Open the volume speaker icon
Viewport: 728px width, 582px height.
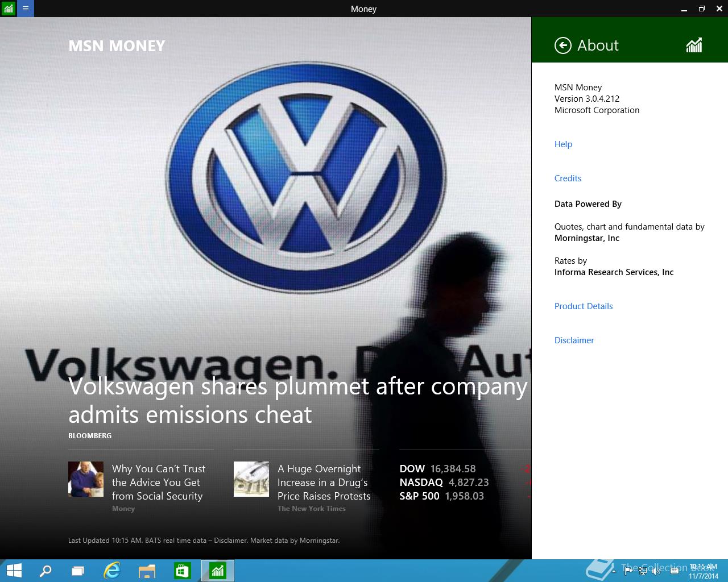[x=656, y=571]
